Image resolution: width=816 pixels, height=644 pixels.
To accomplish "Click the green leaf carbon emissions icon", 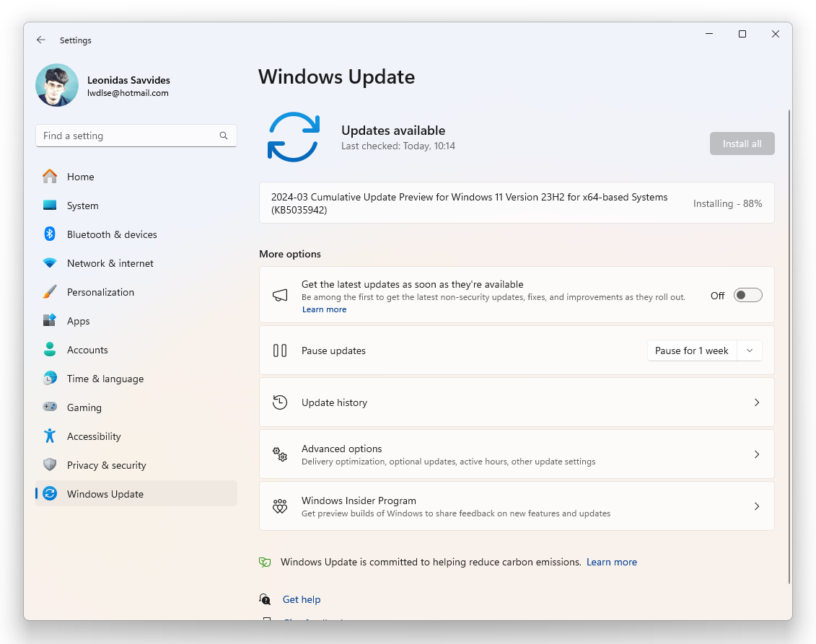I will coord(265,563).
